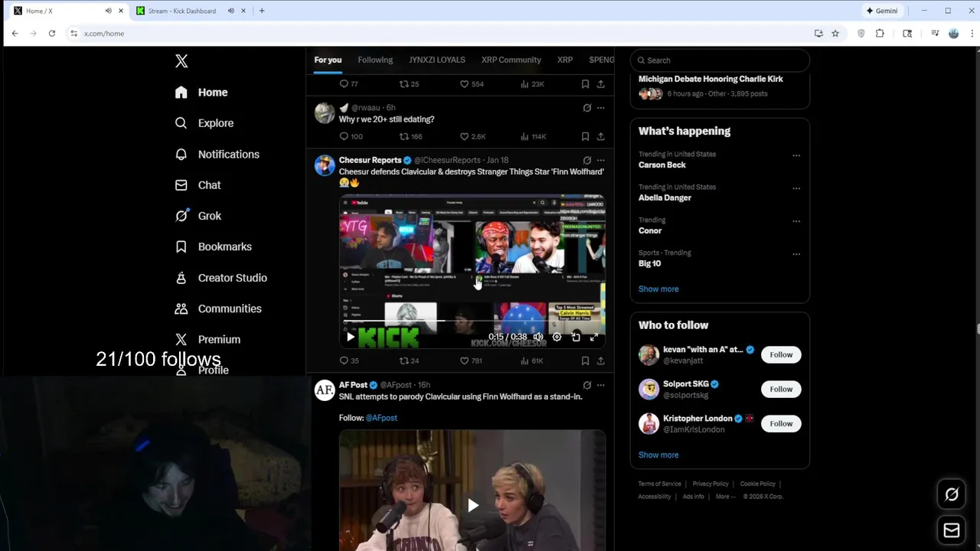The width and height of the screenshot is (980, 551).
Task: Open Bookmarks in sidebar
Action: (213, 246)
